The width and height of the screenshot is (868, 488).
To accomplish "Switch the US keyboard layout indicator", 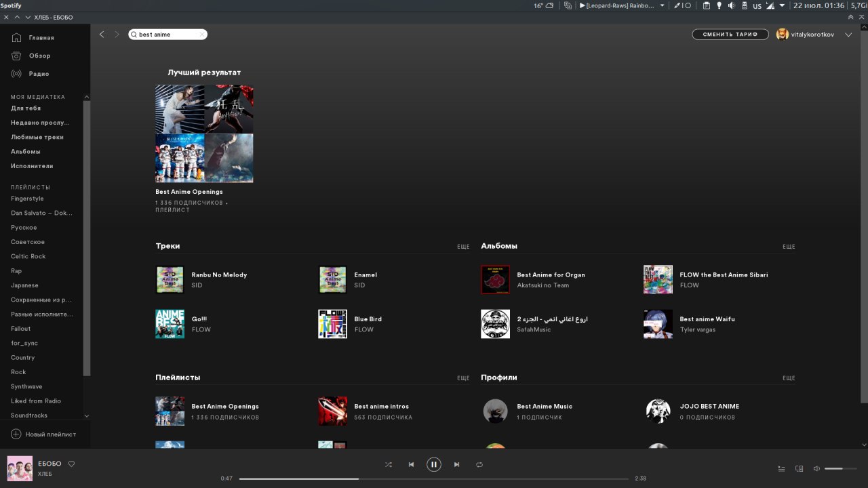I will pyautogui.click(x=757, y=6).
